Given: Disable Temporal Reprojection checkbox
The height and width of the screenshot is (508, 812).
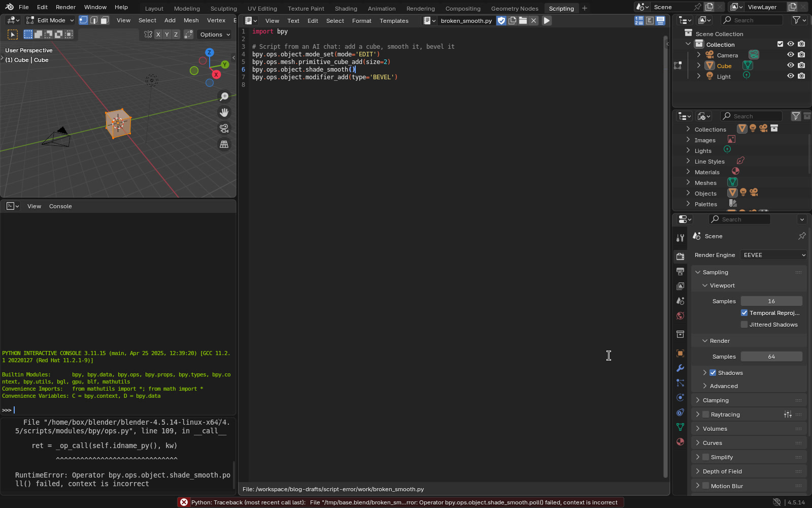Looking at the screenshot, I should click(744, 313).
